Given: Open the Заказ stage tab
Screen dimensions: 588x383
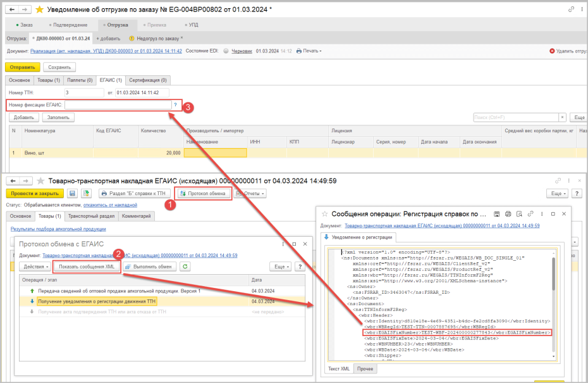Looking at the screenshot, I should point(25,25).
